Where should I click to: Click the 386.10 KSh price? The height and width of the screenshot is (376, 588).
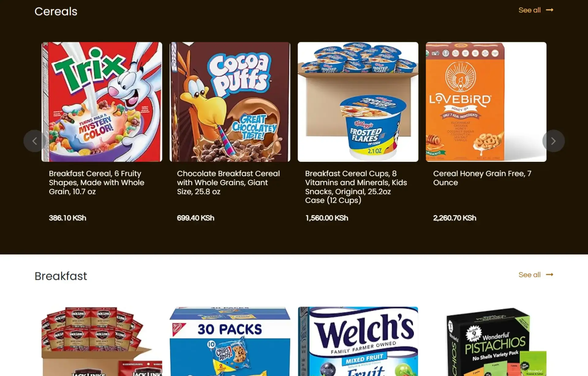68,218
